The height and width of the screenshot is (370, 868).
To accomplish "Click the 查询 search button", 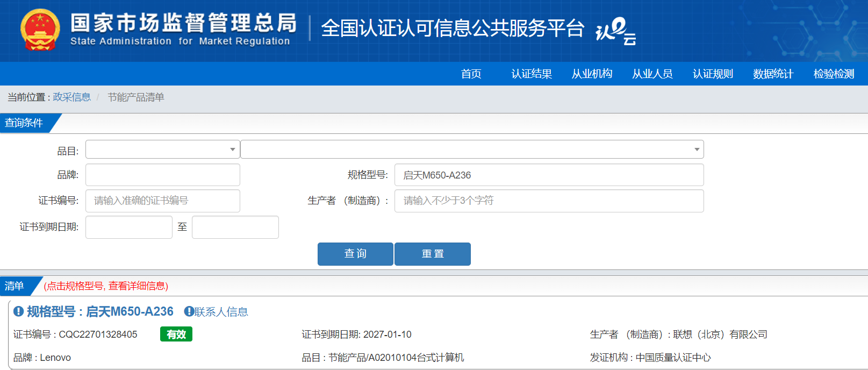I will point(355,254).
